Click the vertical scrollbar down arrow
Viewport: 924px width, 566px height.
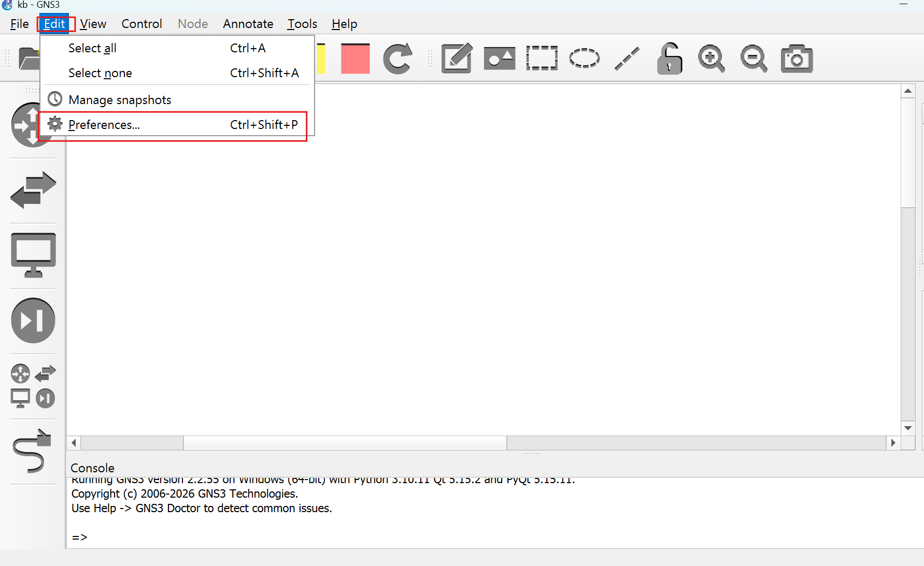point(907,428)
